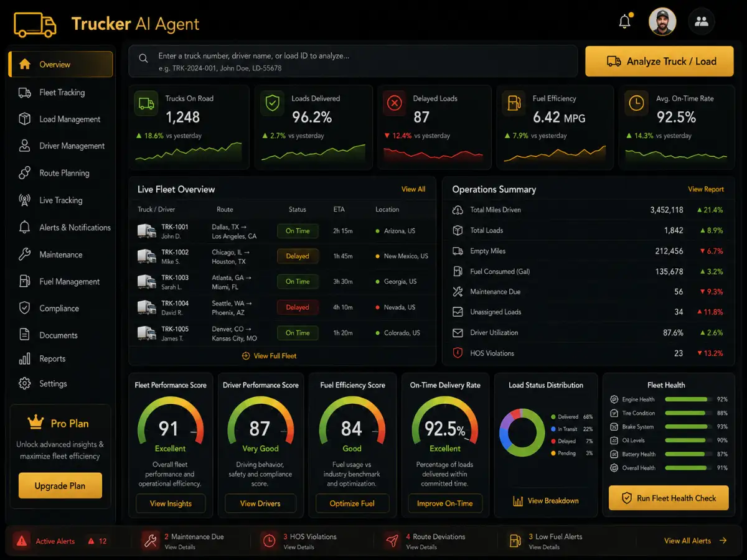Click Run Fleet Health Check button
Image resolution: width=747 pixels, height=560 pixels.
[669, 498]
